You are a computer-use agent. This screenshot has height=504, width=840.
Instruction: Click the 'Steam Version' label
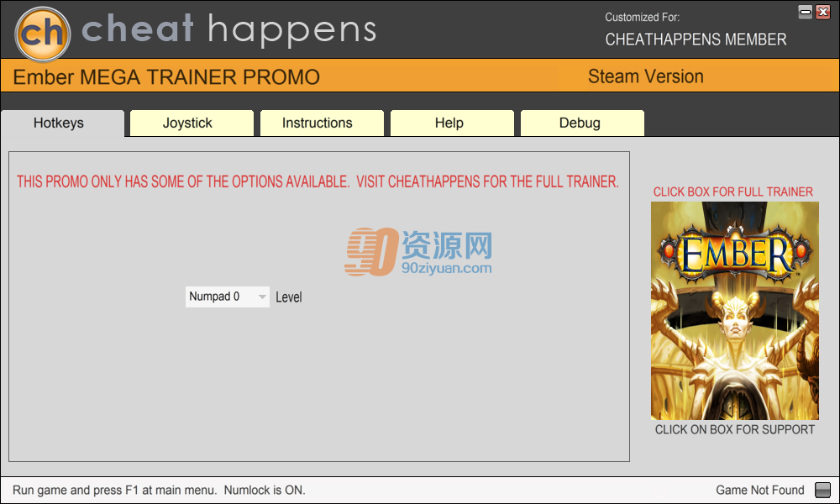[x=645, y=76]
